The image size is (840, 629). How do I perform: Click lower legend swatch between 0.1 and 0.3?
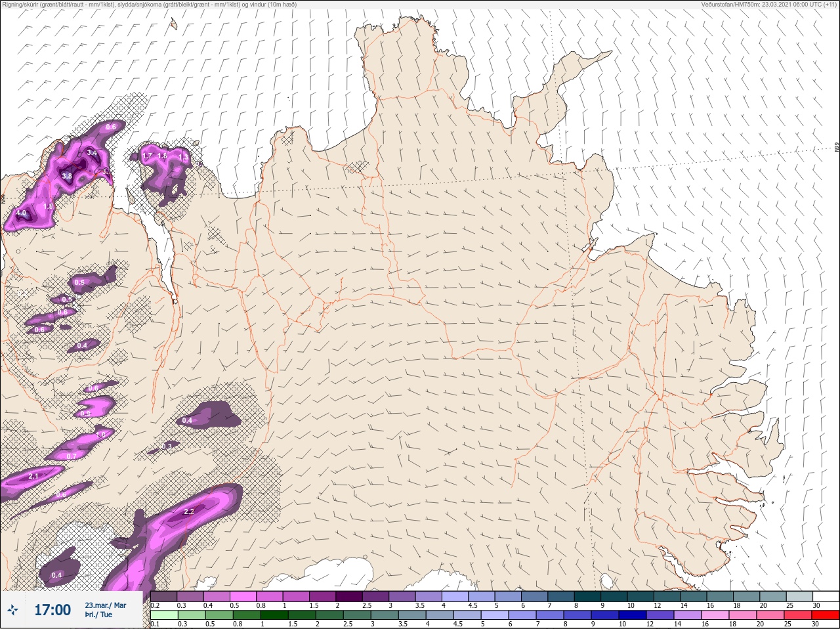click(x=164, y=615)
